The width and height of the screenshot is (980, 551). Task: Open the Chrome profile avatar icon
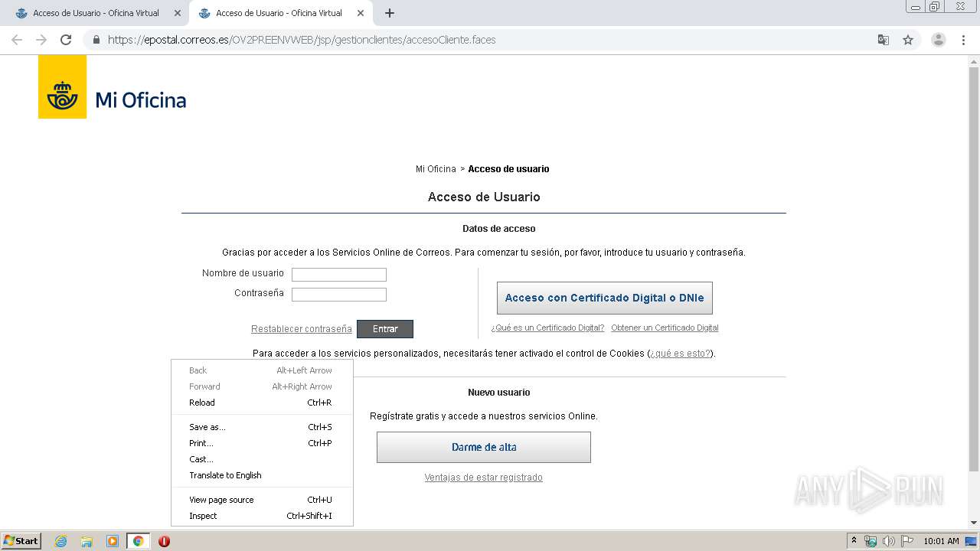coord(938,40)
